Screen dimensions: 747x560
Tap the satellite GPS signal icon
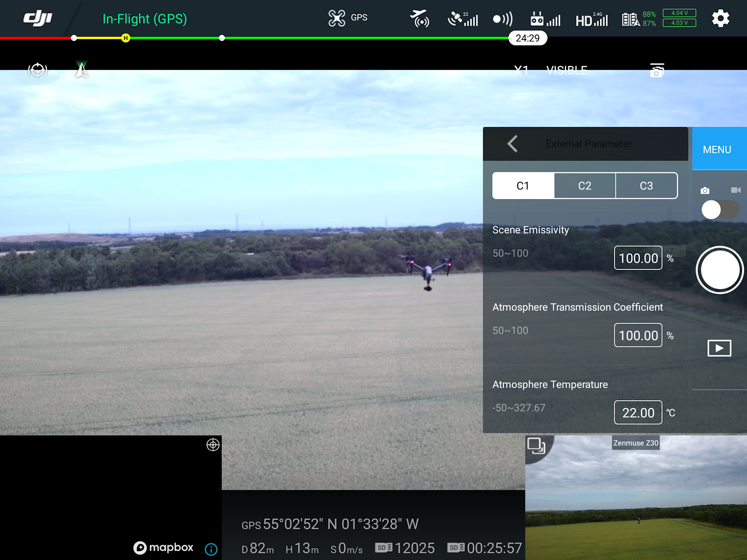[462, 19]
